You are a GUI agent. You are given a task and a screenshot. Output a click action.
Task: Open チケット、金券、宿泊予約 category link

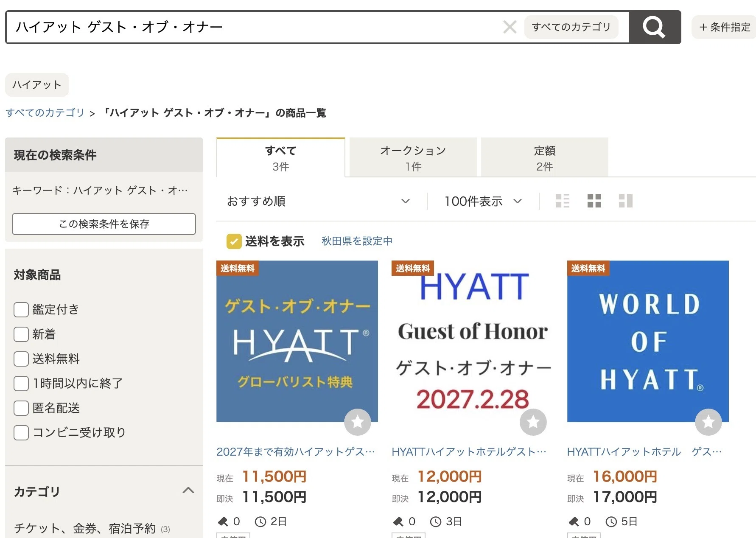pos(85,528)
